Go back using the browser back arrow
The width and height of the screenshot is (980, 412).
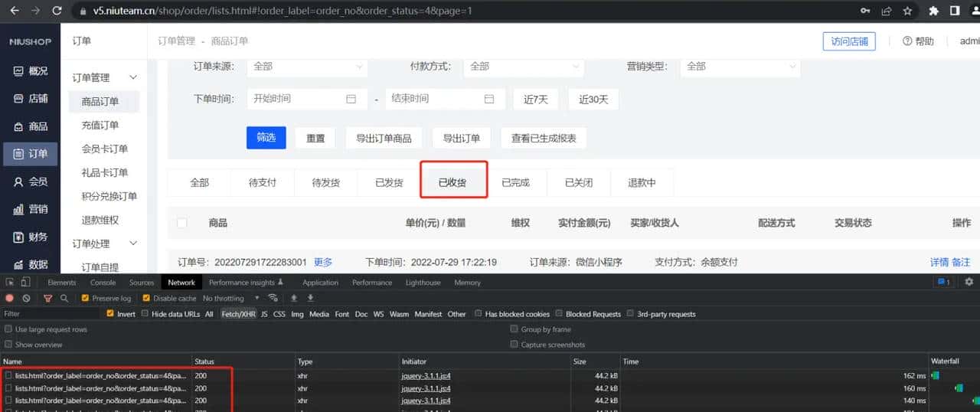pyautogui.click(x=15, y=11)
